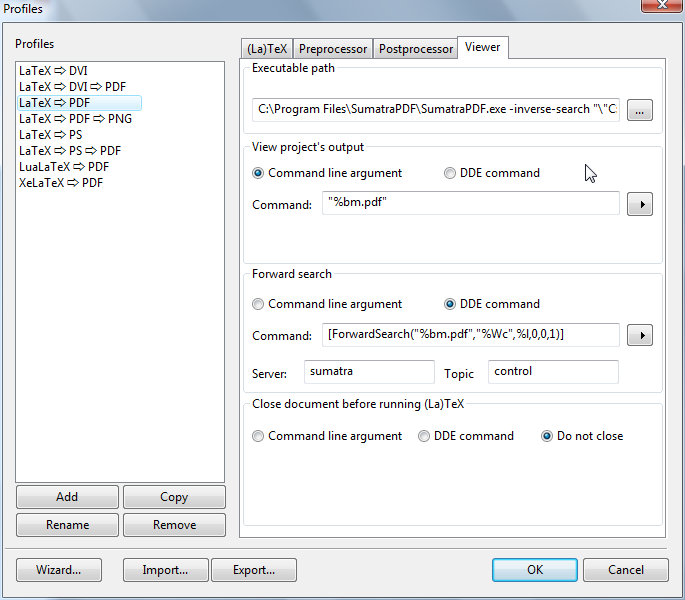
Task: Select the XeLaTeX ⇨ PDF profile
Action: (61, 183)
